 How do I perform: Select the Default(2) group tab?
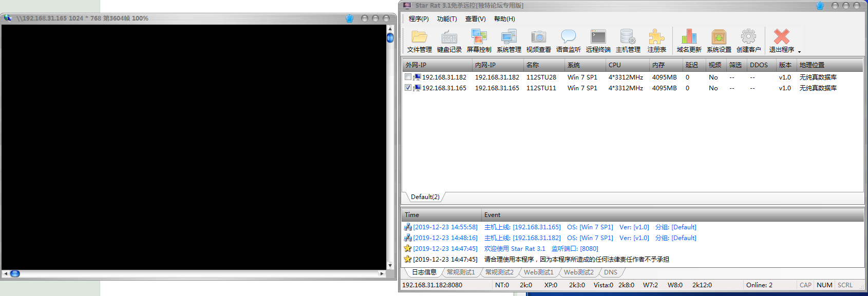coord(425,197)
